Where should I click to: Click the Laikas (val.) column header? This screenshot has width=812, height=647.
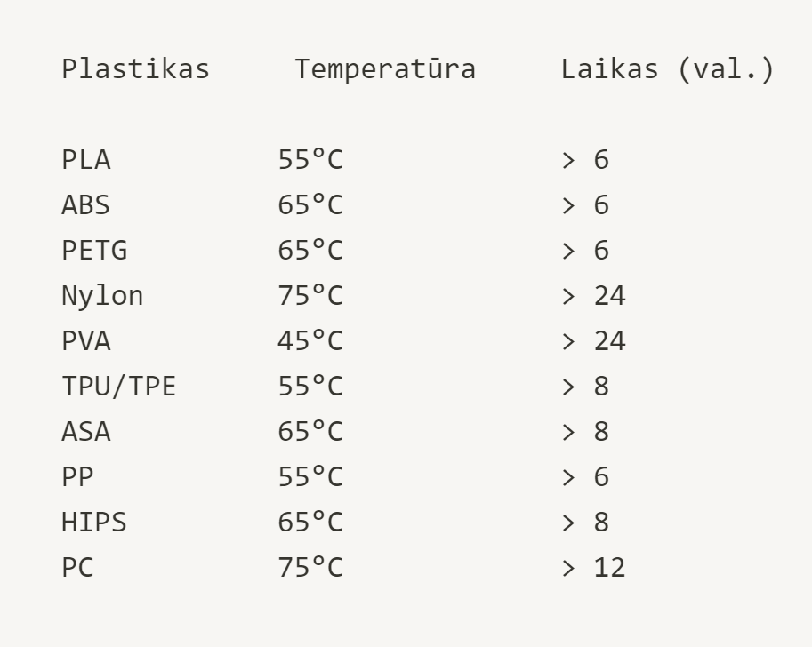668,69
